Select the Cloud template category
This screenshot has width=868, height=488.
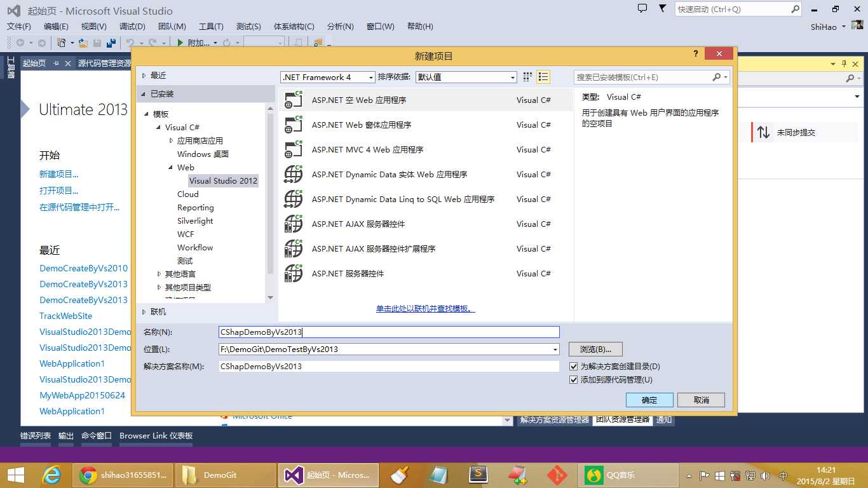(188, 194)
